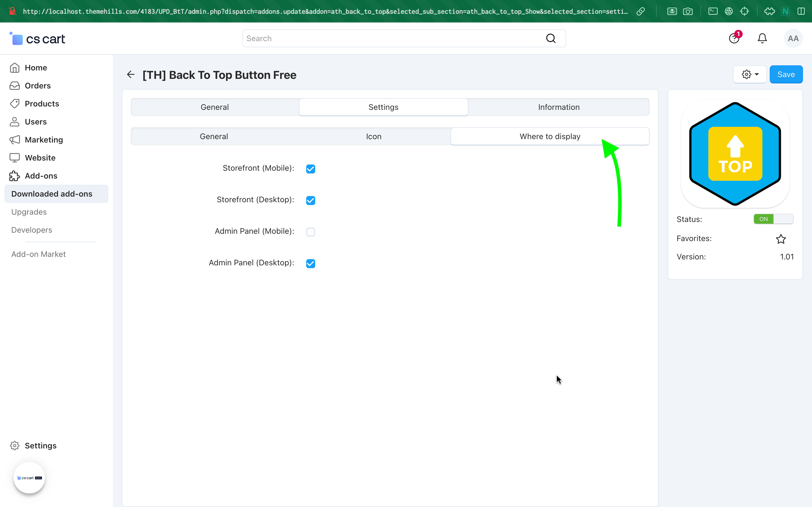Click the Add-ons puzzle icon

[x=15, y=176]
